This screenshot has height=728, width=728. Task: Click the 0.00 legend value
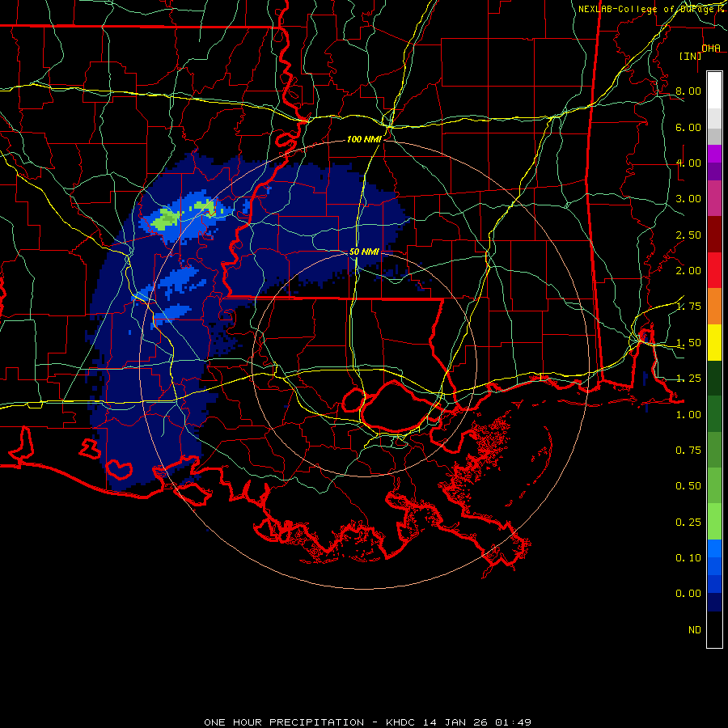[688, 594]
